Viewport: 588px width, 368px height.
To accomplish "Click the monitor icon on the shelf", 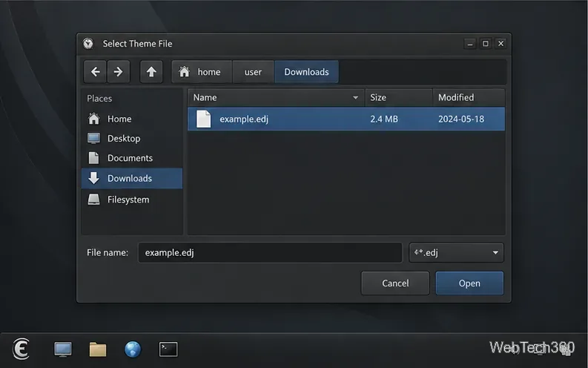I will coord(62,349).
